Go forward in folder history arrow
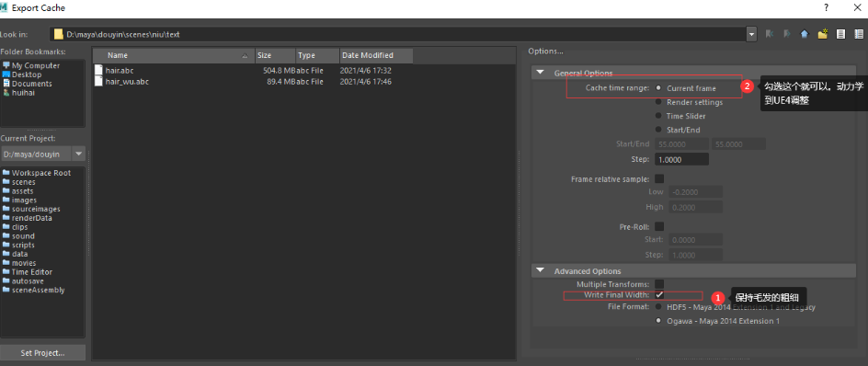Screen dimensions: 868x366 click(x=787, y=34)
